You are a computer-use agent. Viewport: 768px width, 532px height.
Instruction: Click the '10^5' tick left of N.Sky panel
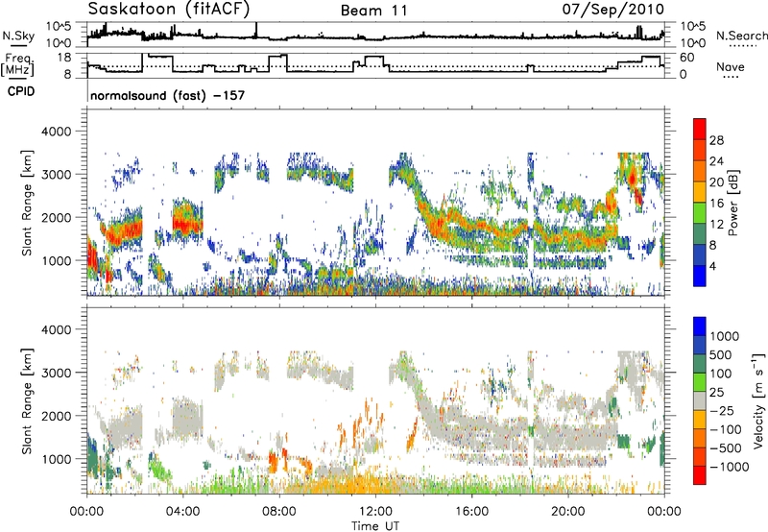(x=59, y=26)
